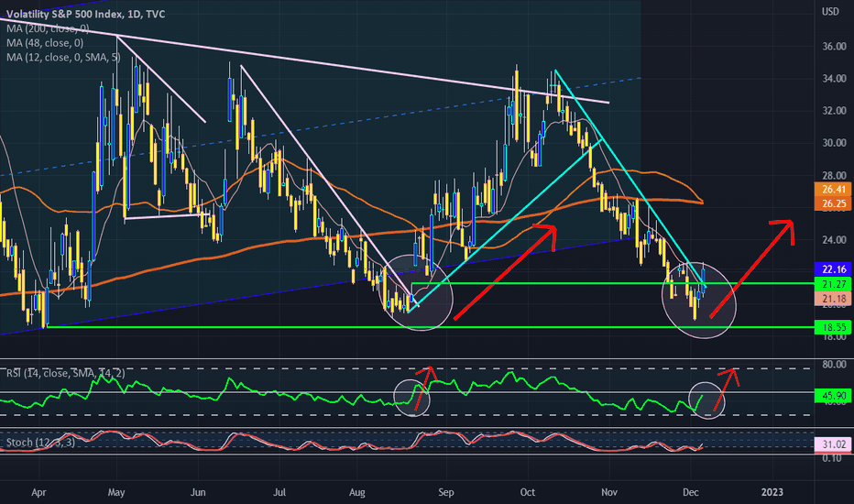Select the MA (200, close, 0) indicator label
The width and height of the screenshot is (854, 504).
click(48, 28)
